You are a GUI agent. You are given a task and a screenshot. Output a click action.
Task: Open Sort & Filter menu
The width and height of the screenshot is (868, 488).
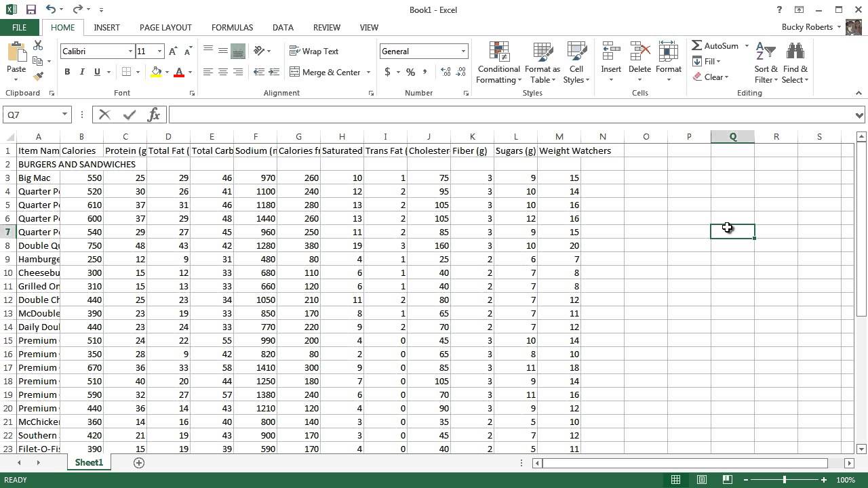766,63
